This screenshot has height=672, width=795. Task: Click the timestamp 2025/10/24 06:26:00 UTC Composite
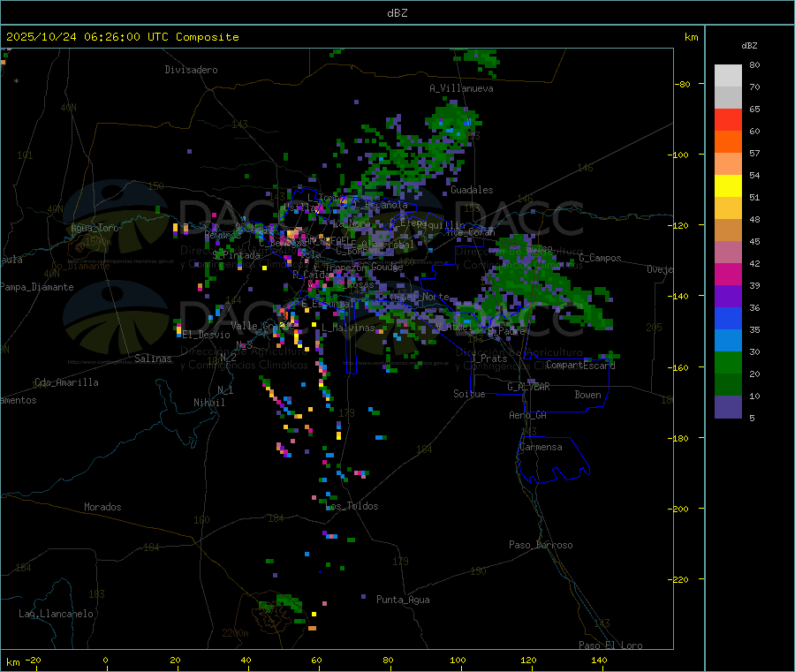[122, 37]
